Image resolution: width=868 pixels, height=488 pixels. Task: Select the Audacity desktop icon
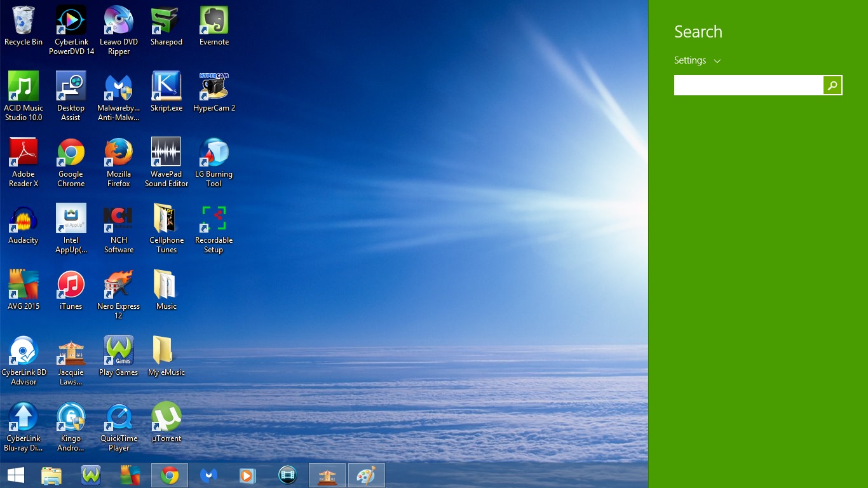[24, 225]
